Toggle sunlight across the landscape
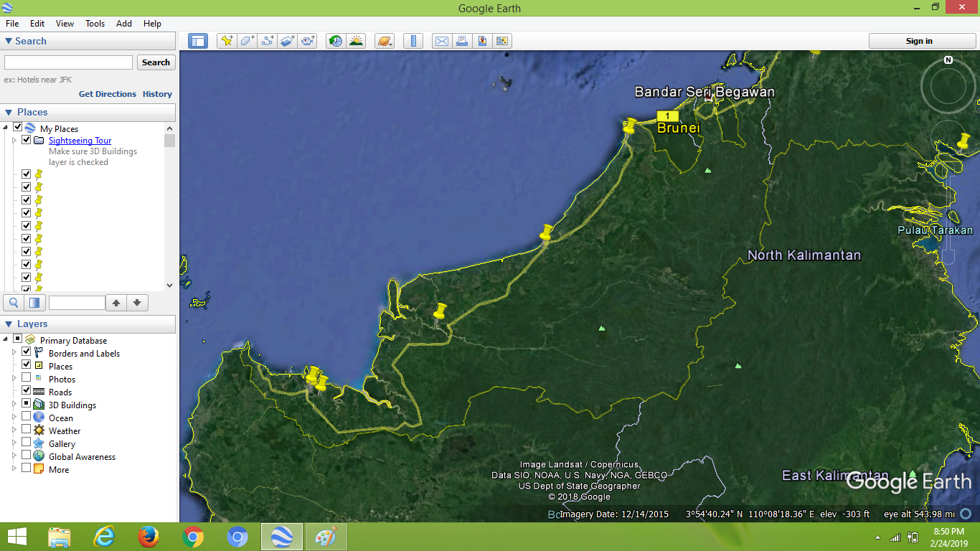The image size is (980, 551). click(356, 41)
